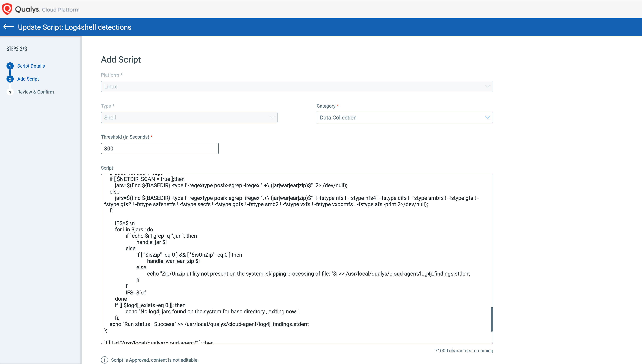This screenshot has height=364, width=642.
Task: Open the Platform Linux dropdown
Action: pyautogui.click(x=297, y=86)
